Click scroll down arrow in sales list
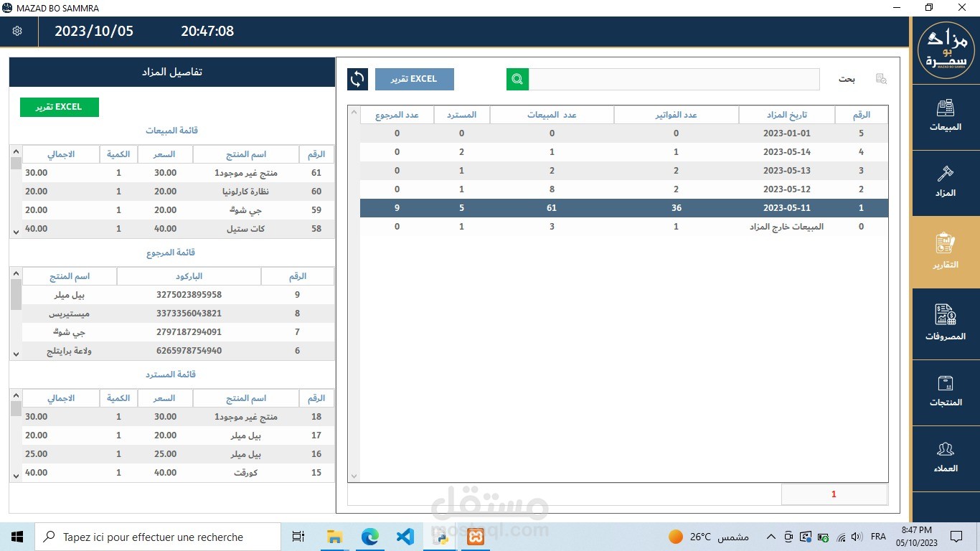Viewport: 980px width, 551px height. [x=16, y=232]
